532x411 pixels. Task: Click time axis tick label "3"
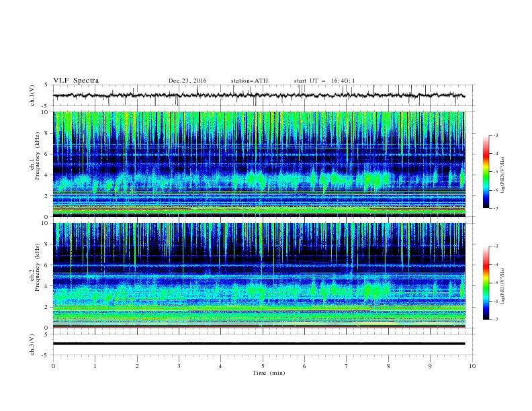point(179,366)
